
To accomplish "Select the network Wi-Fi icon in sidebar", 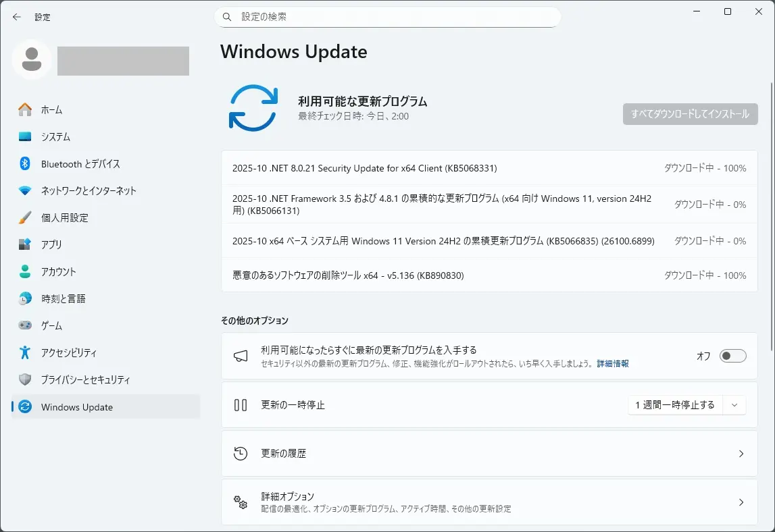I will 25,190.
